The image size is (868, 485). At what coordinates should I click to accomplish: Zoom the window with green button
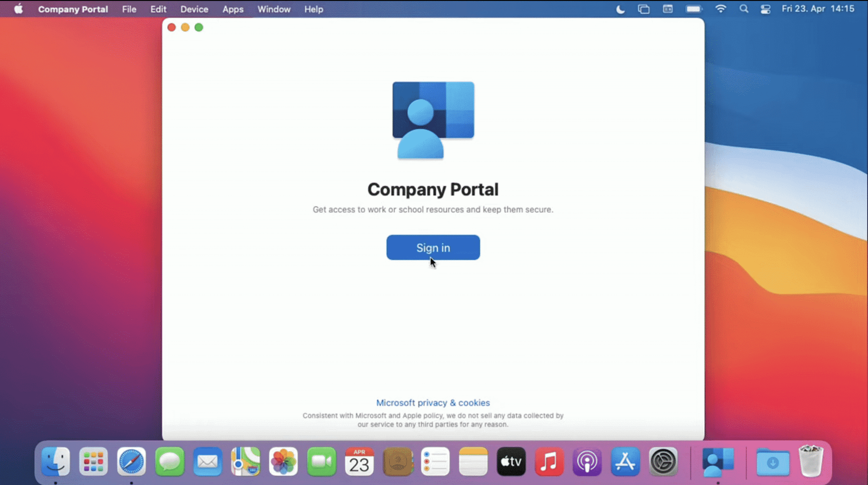pyautogui.click(x=199, y=28)
